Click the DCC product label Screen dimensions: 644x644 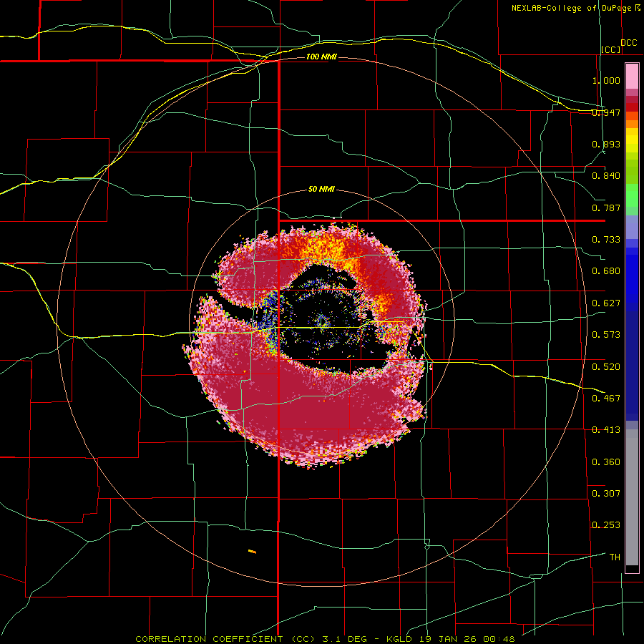point(628,42)
